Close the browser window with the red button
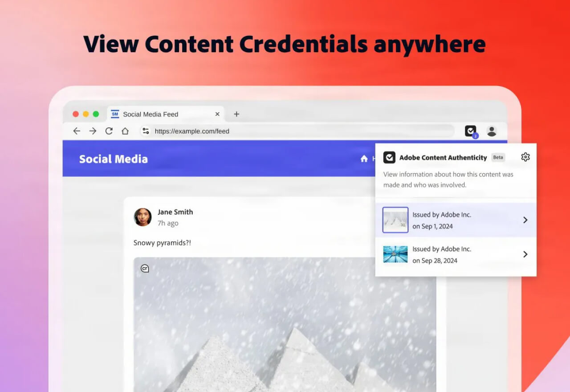 (76, 114)
